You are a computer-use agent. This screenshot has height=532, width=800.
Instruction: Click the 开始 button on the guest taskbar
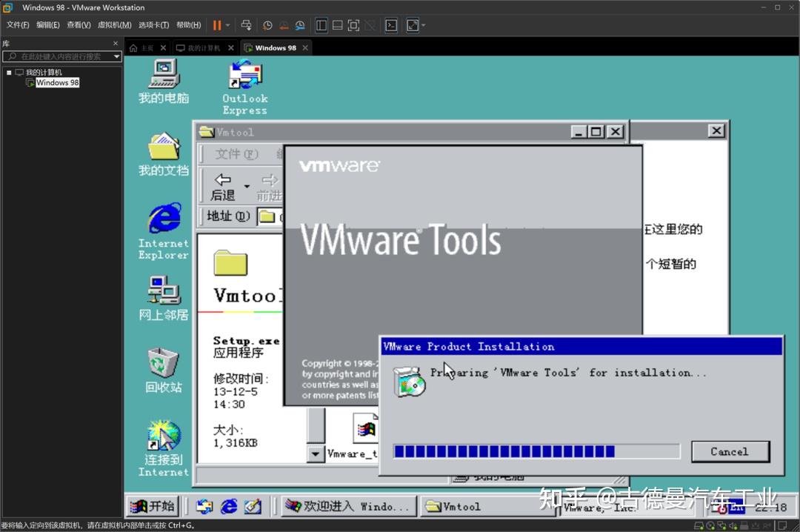[x=153, y=505]
